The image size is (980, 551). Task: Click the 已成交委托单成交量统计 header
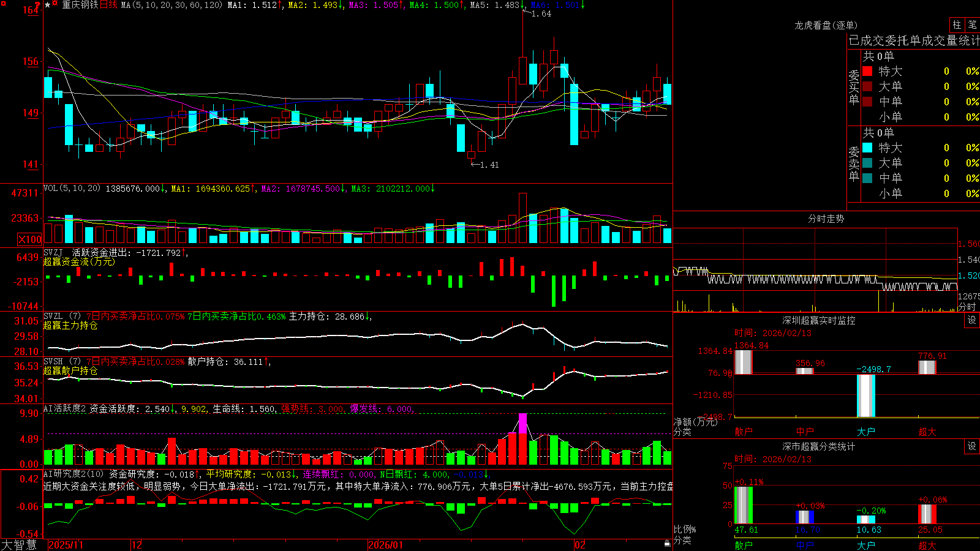pos(914,40)
